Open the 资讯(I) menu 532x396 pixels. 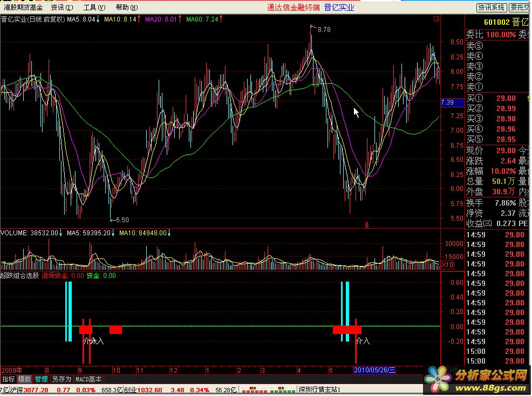(62, 7)
